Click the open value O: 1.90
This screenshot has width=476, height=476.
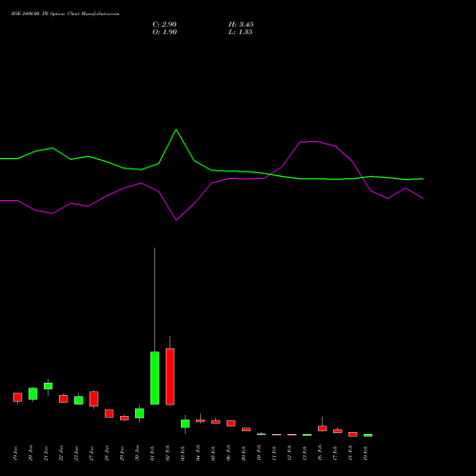pyautogui.click(x=165, y=32)
